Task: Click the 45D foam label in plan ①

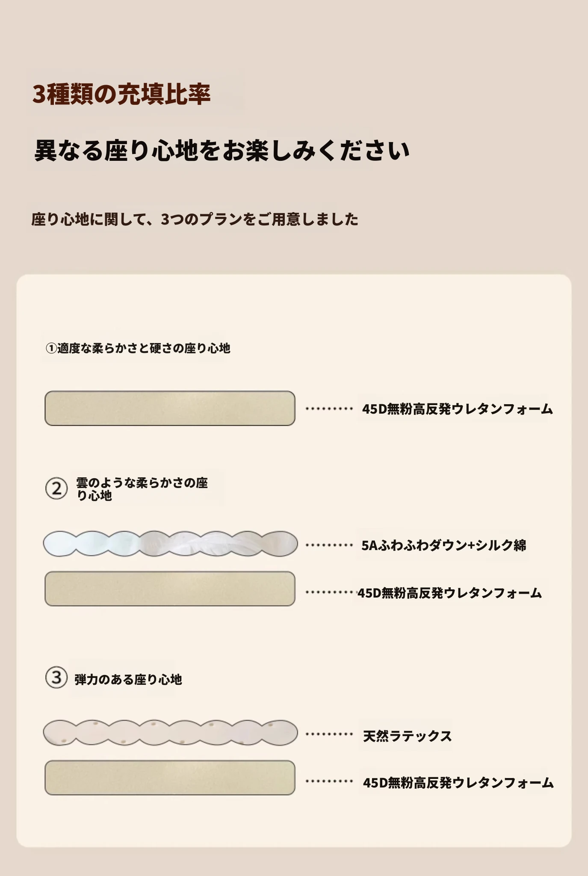Action: point(457,409)
